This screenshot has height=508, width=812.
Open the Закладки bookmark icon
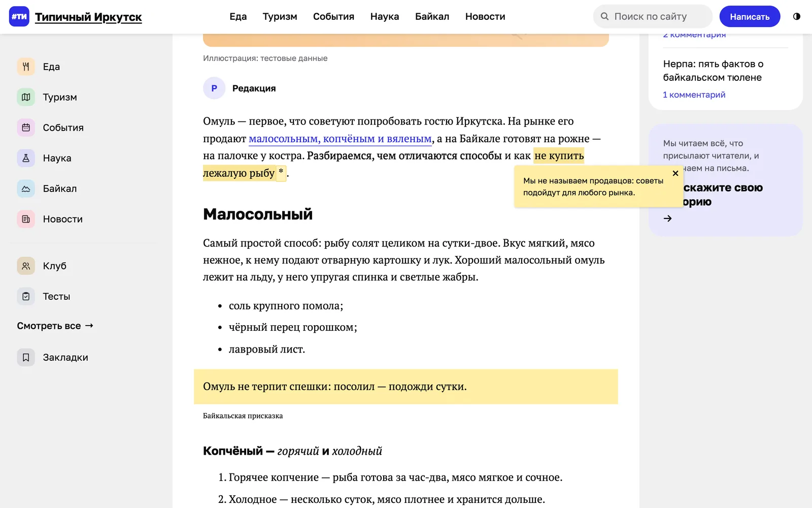(26, 357)
